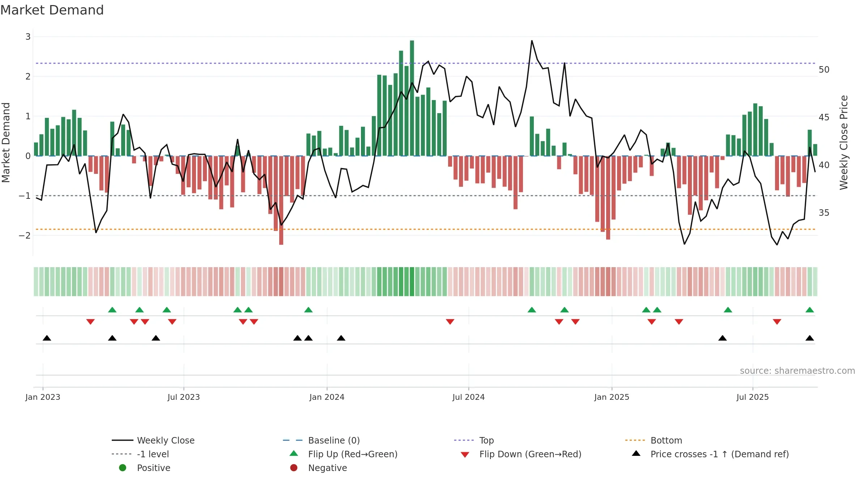868x488 pixels.
Task: Click the red triangle icon beside Flip Down (Green→Red)
Action: tap(465, 455)
